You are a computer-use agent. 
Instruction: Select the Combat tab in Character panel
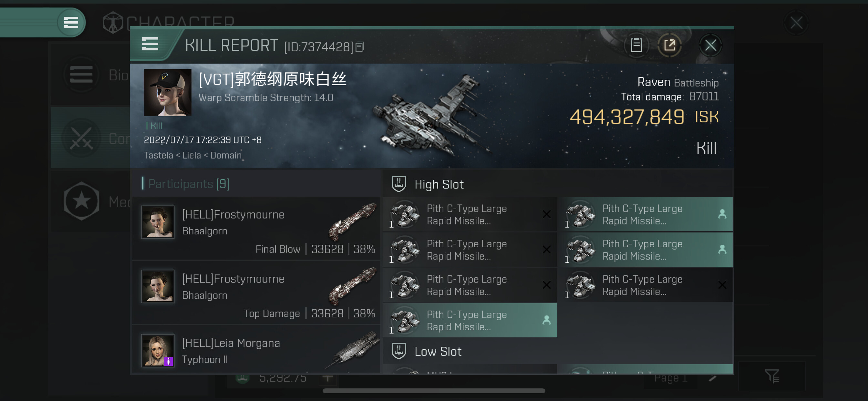pyautogui.click(x=90, y=138)
